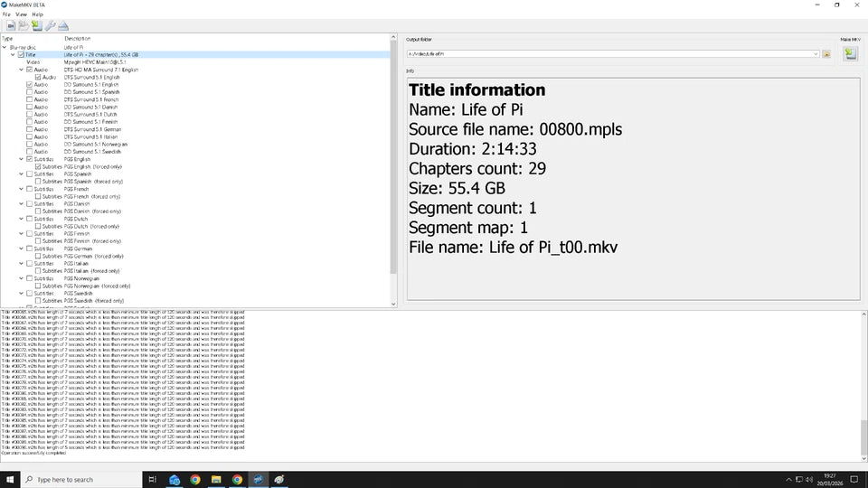Screen dimensions: 868x488
Task: Click the Open disc toolbar icon
Action: click(24, 26)
